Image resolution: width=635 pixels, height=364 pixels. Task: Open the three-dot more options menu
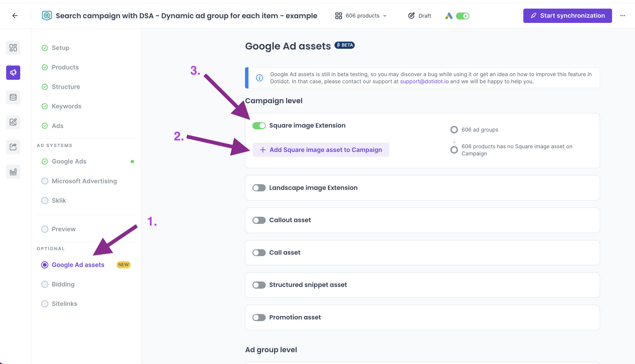coord(622,16)
